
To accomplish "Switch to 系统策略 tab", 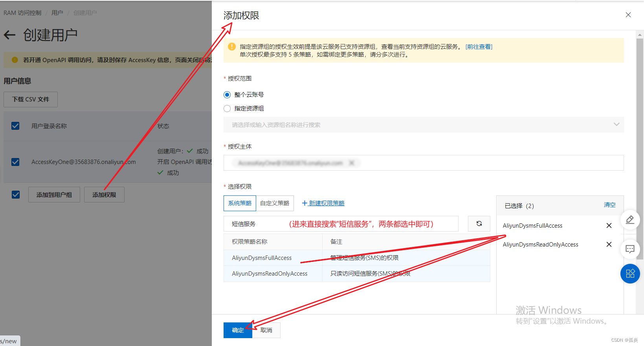I will 240,203.
